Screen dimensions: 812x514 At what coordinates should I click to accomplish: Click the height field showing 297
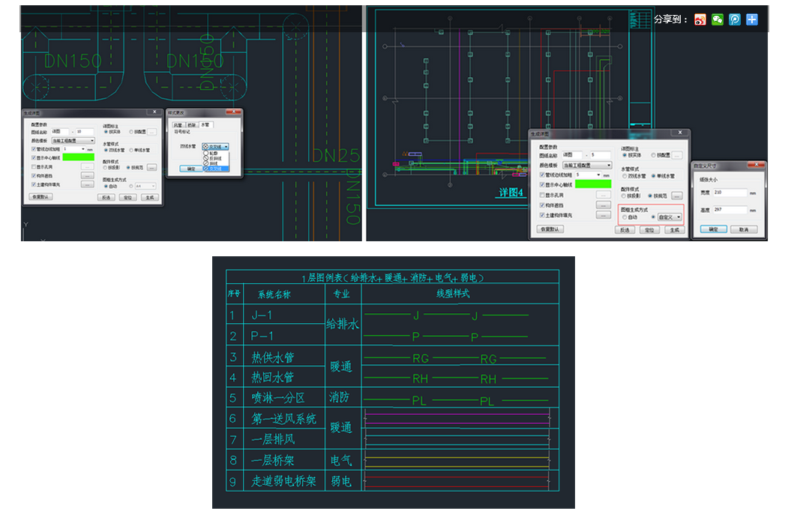730,210
